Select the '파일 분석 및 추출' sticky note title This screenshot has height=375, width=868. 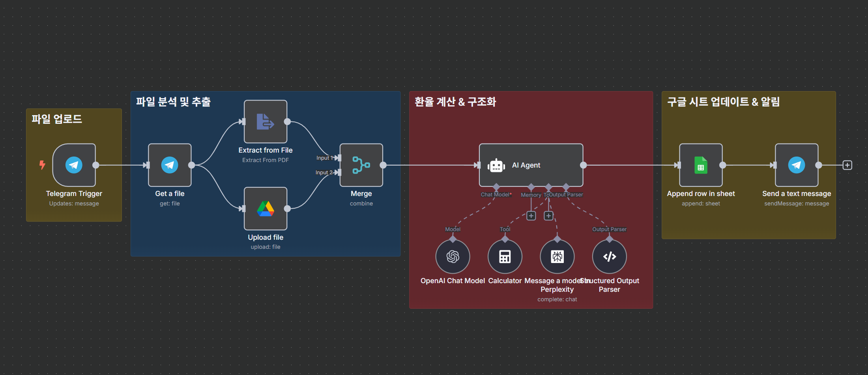coord(173,102)
